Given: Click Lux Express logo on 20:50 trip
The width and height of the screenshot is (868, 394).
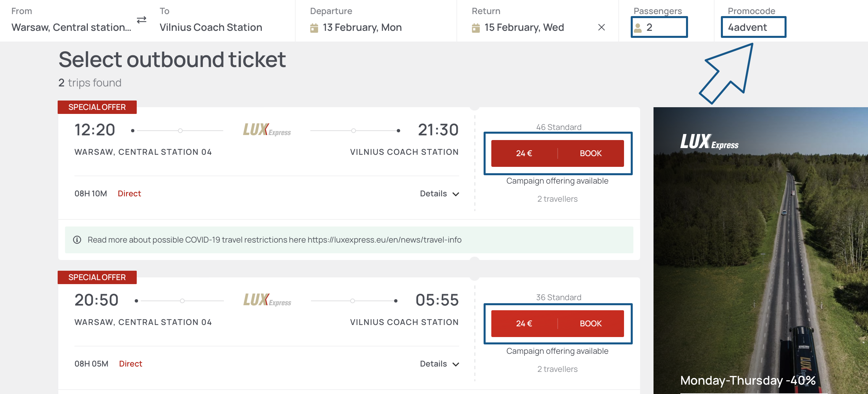Looking at the screenshot, I should point(267,300).
